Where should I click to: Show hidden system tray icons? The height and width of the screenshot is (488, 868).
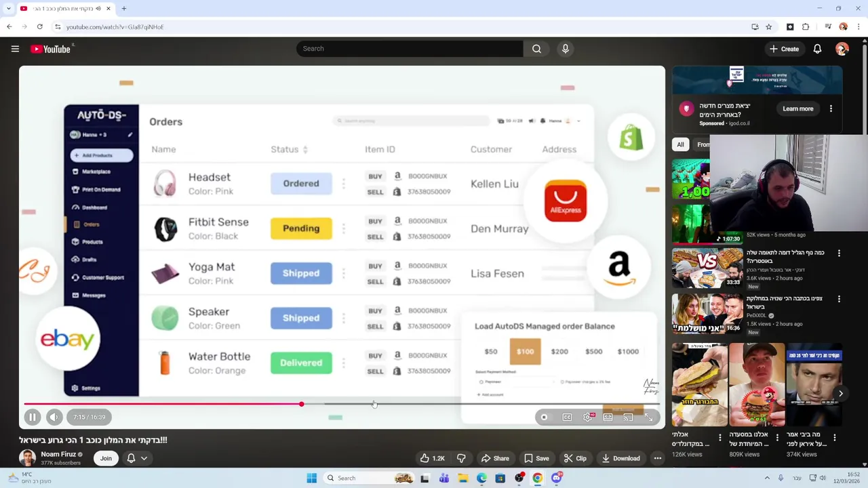(767, 479)
